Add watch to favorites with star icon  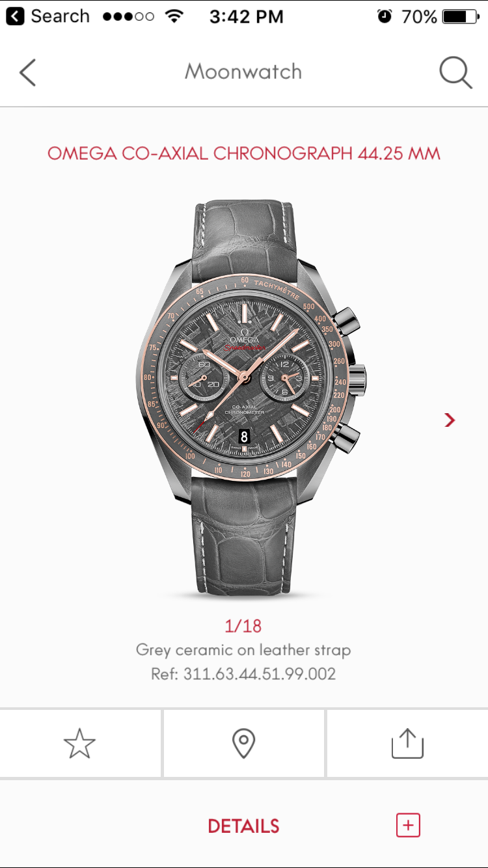80,743
